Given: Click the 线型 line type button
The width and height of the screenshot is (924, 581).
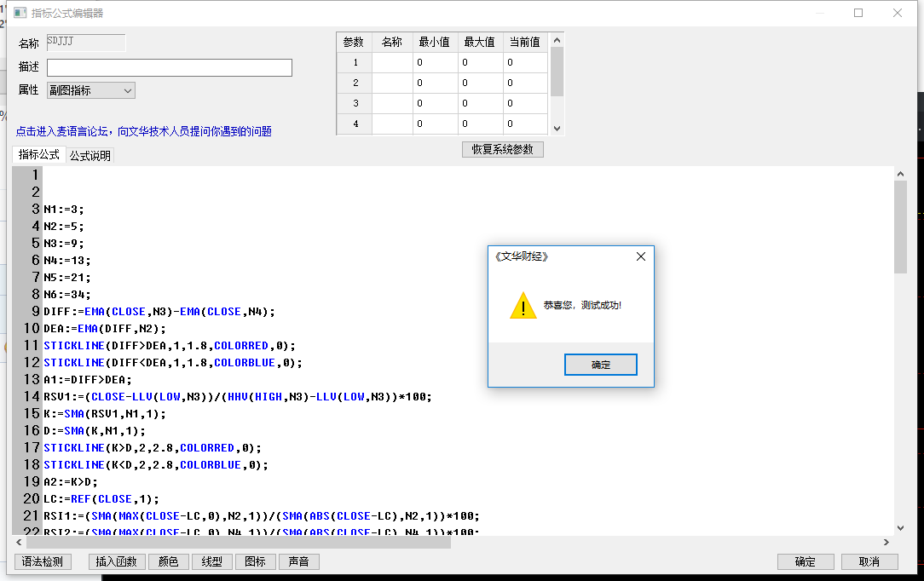Looking at the screenshot, I should tap(211, 561).
